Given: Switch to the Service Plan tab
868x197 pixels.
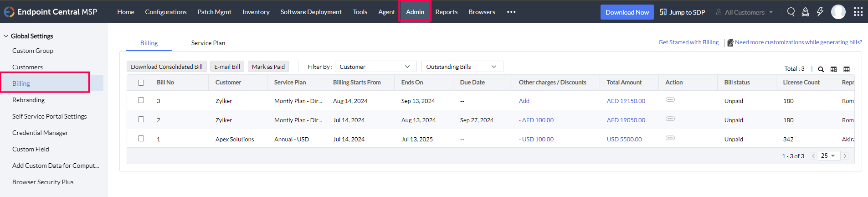Looking at the screenshot, I should (208, 43).
